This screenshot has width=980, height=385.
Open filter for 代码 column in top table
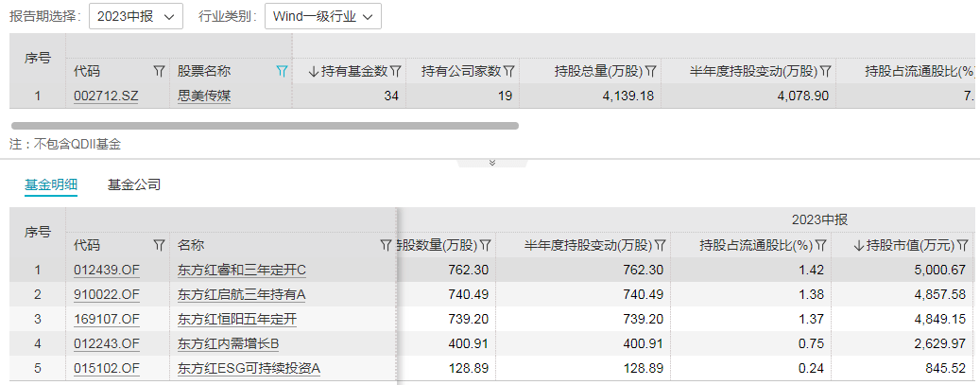pyautogui.click(x=159, y=71)
